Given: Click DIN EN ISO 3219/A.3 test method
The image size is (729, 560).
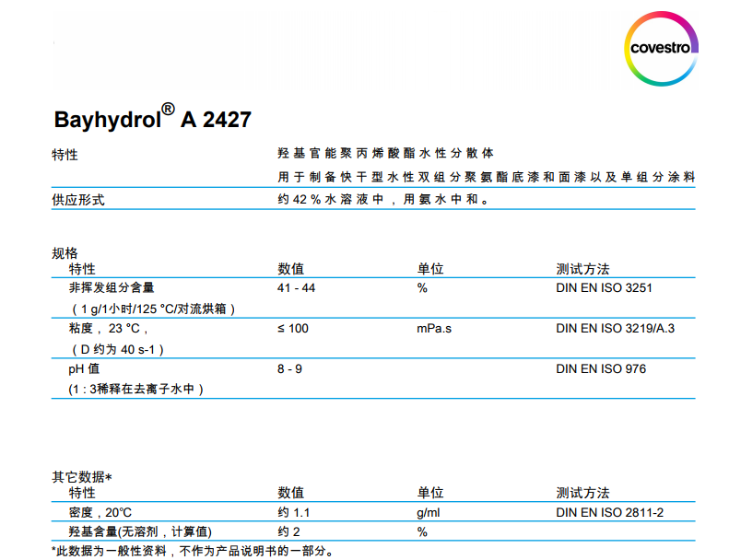Looking at the screenshot, I should pyautogui.click(x=615, y=329).
